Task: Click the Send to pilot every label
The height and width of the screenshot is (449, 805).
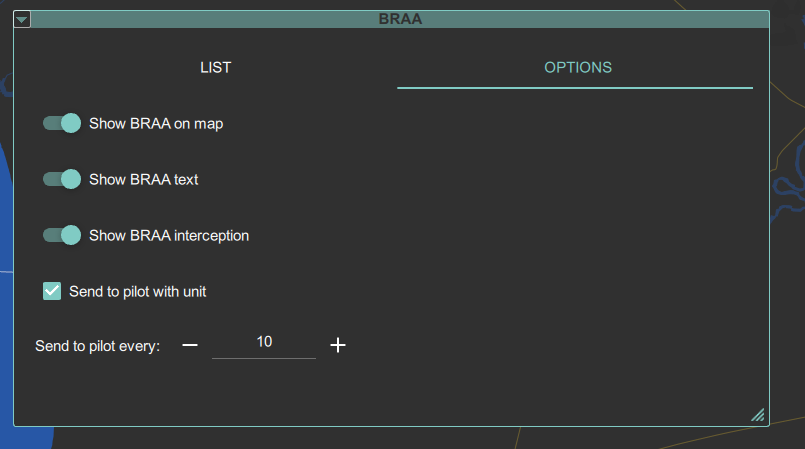Action: click(98, 346)
